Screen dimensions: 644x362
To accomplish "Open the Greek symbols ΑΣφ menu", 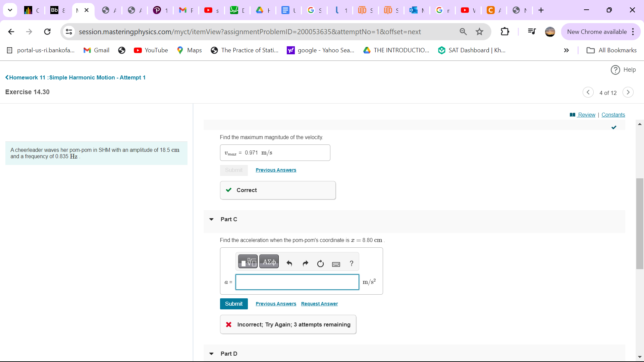I will click(x=269, y=261).
